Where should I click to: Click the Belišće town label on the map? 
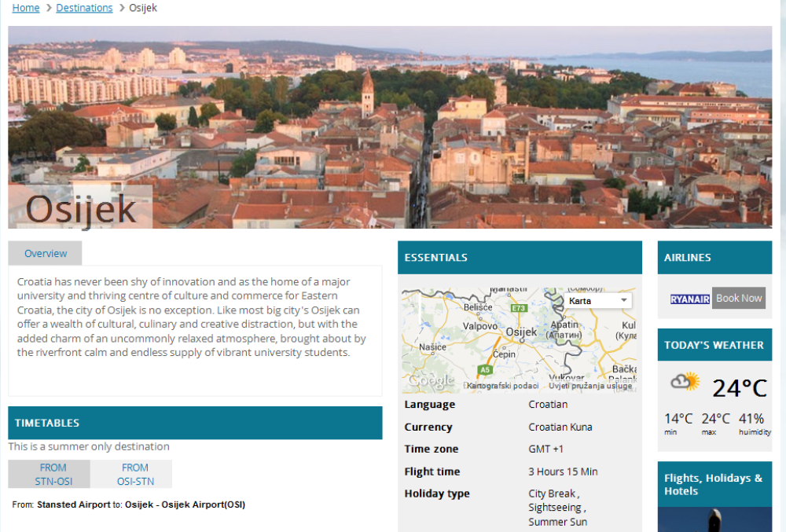tap(478, 307)
